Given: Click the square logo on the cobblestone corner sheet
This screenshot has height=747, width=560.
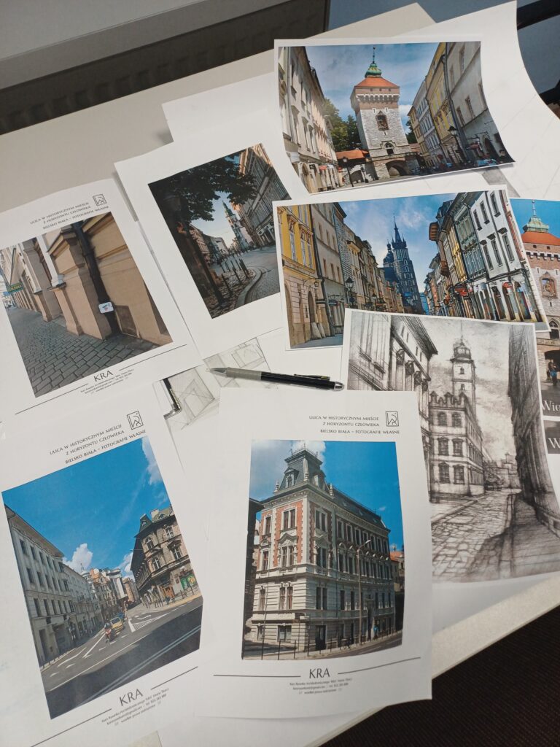Looking at the screenshot, I should pyautogui.click(x=99, y=200).
